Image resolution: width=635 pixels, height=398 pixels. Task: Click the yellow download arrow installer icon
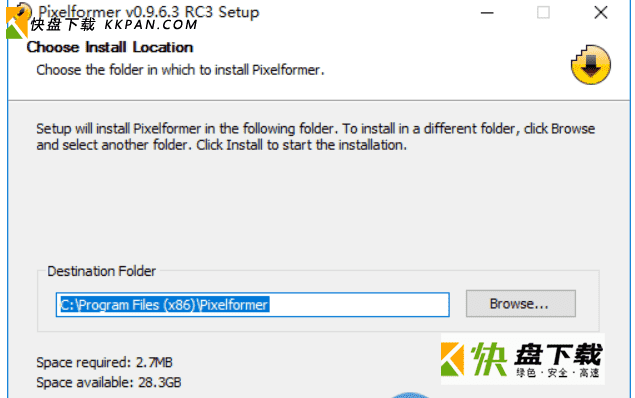(591, 65)
